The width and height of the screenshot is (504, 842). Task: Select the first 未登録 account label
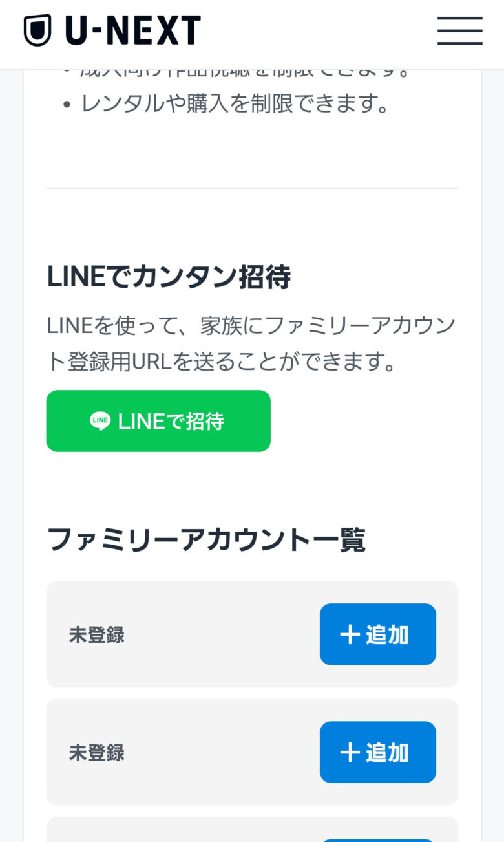pos(97,635)
